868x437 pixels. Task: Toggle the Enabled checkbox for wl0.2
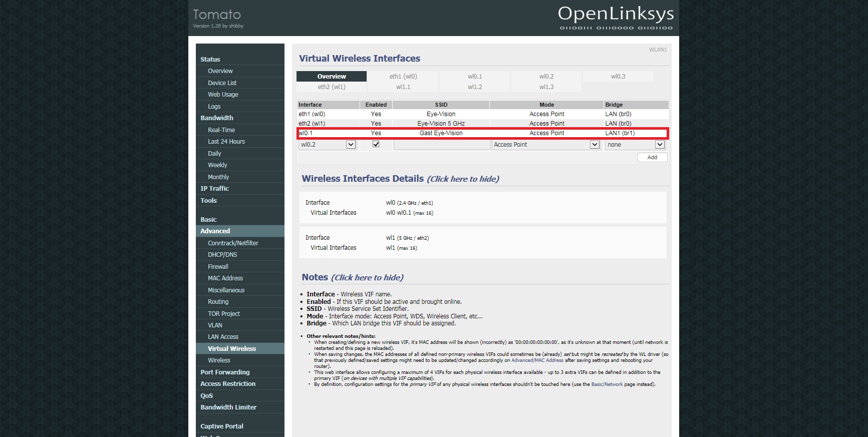(x=376, y=144)
